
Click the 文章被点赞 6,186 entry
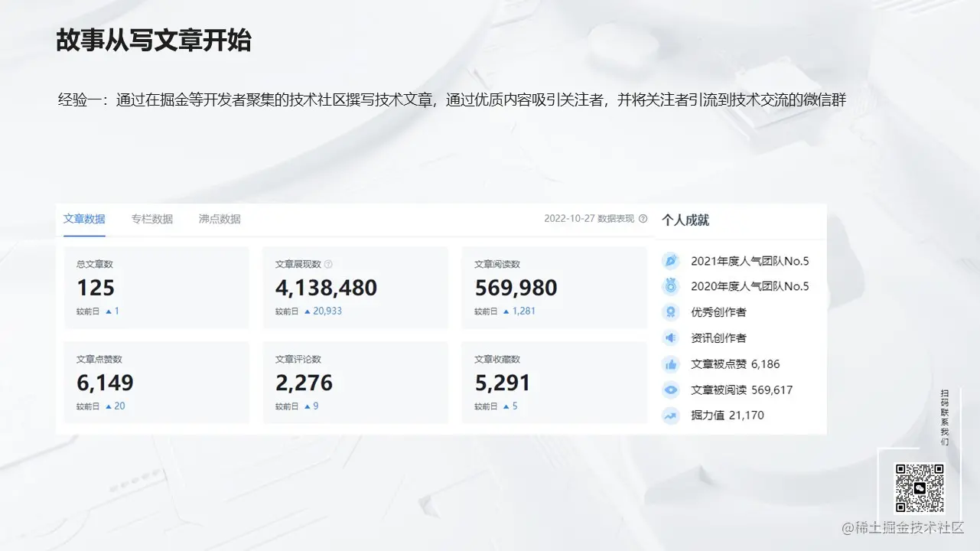[x=735, y=364]
